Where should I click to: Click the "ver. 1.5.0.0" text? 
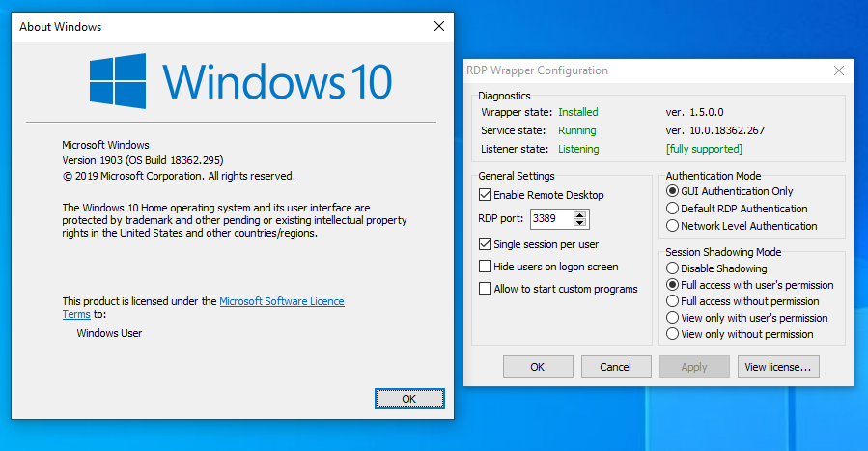pyautogui.click(x=695, y=112)
